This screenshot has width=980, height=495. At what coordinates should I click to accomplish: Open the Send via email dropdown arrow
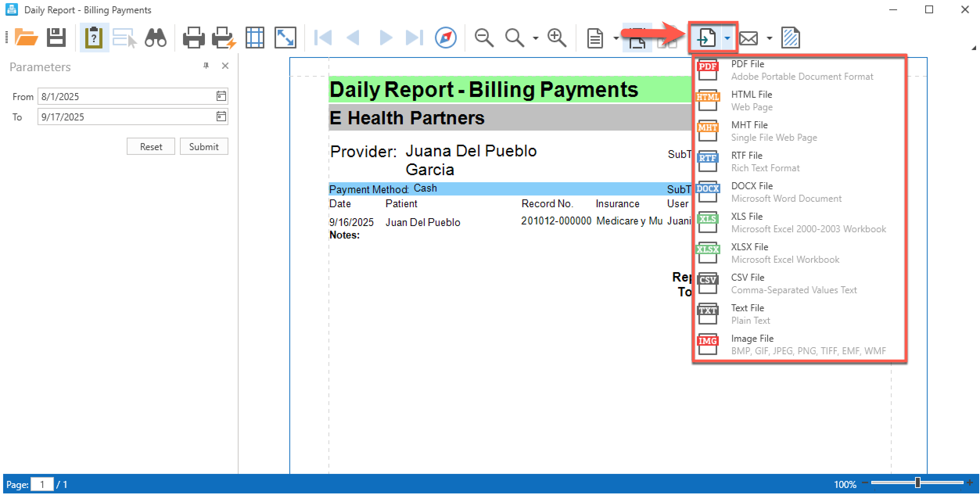coord(769,38)
